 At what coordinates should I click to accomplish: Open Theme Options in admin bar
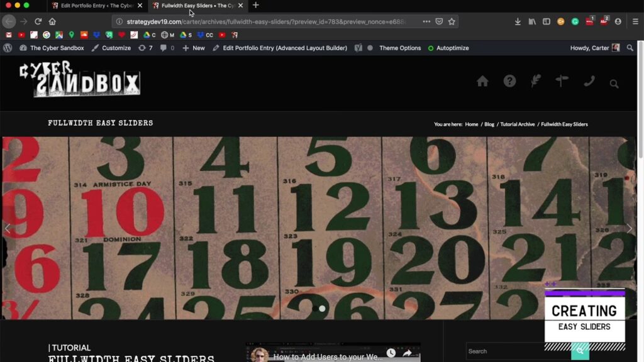pos(399,48)
